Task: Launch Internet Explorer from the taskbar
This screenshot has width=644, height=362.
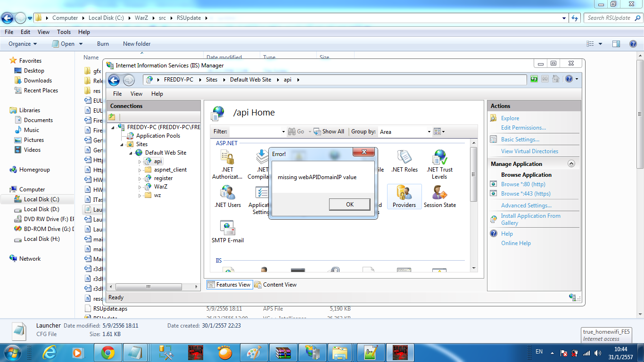Action: [49, 353]
